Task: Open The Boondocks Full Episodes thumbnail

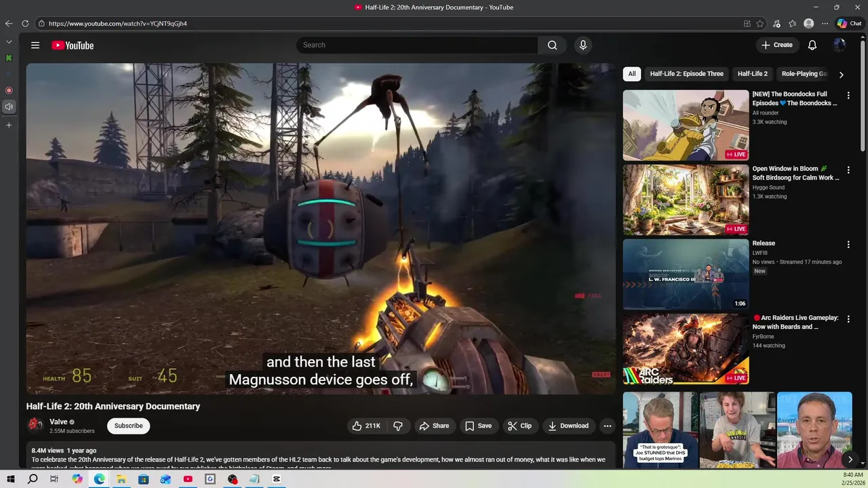Action: (x=686, y=125)
